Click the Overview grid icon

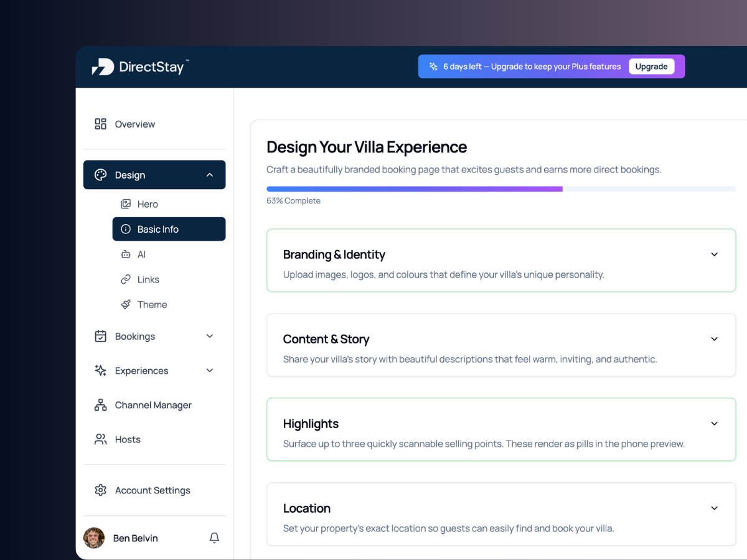(100, 124)
